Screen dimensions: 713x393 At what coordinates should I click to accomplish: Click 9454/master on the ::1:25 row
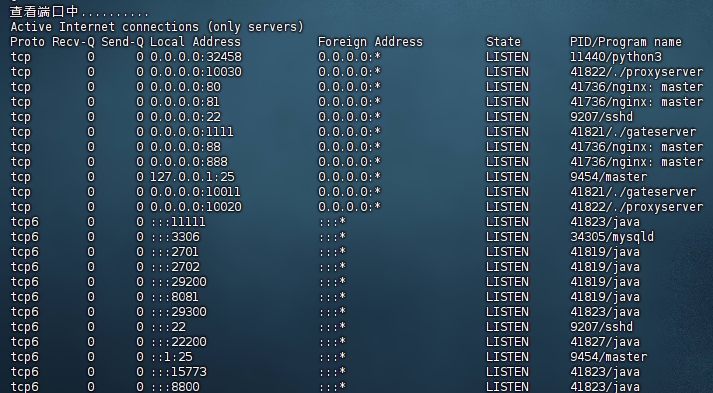pyautogui.click(x=608, y=357)
